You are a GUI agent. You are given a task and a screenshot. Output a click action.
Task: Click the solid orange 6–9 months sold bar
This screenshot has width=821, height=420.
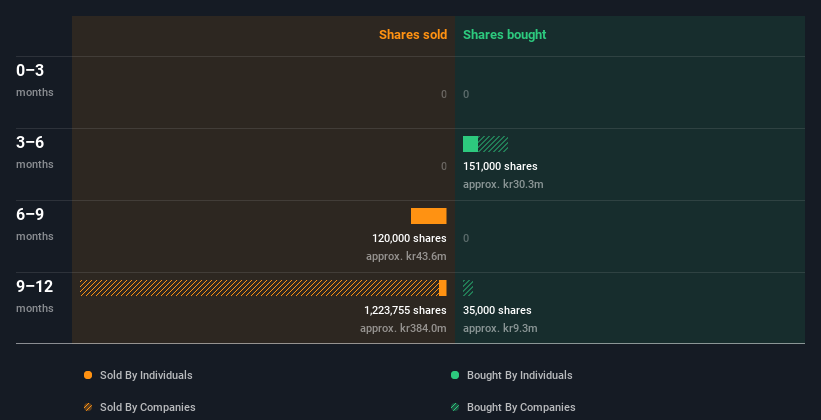click(428, 216)
